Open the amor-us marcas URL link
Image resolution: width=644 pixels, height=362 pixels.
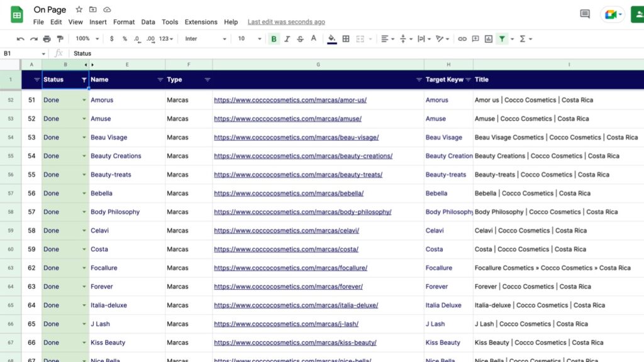point(290,100)
